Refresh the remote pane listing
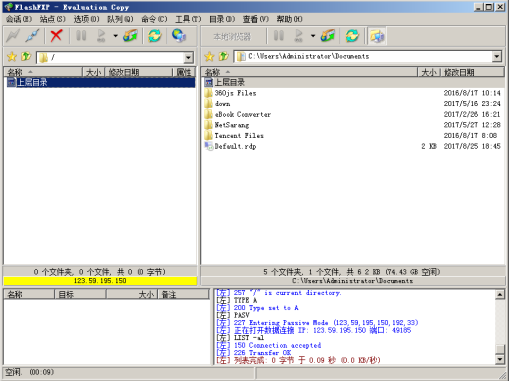This screenshot has width=511, height=381. point(154,35)
